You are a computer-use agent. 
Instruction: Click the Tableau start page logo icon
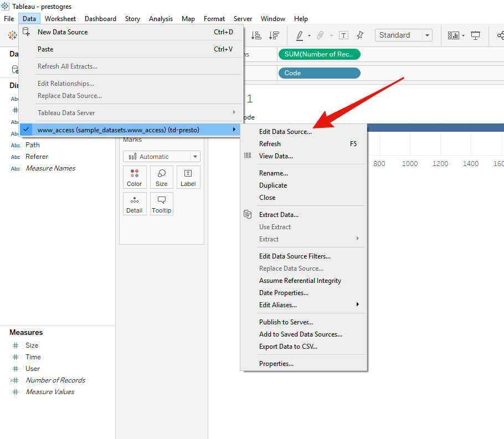12,35
